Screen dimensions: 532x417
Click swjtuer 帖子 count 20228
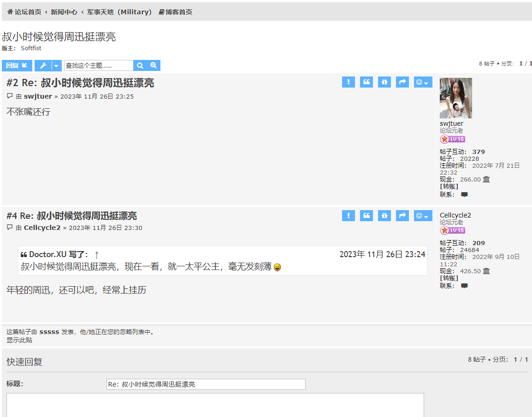coord(470,159)
